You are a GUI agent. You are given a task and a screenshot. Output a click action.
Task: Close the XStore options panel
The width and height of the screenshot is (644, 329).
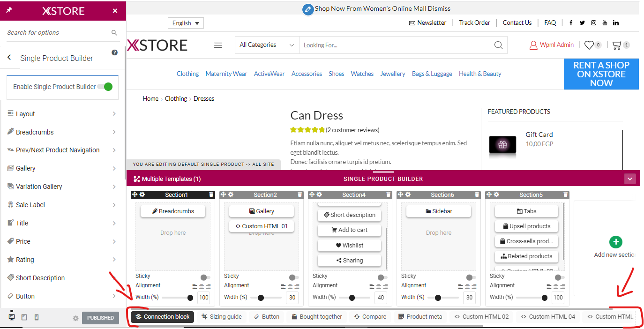[115, 11]
